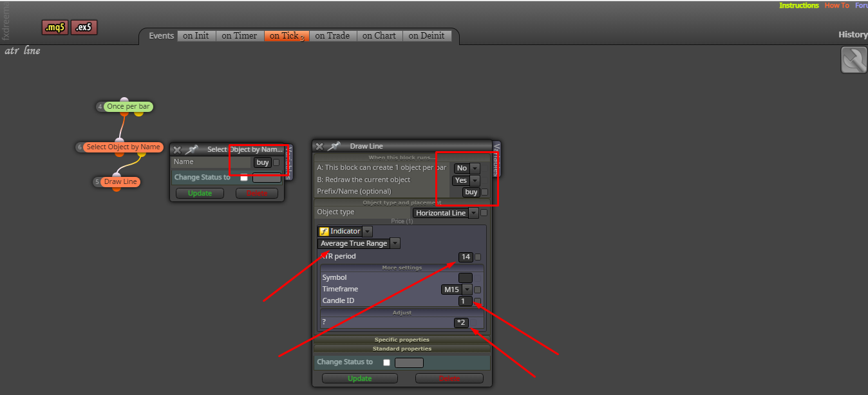Switch to the on Chart tab
The width and height of the screenshot is (868, 395).
coord(379,36)
